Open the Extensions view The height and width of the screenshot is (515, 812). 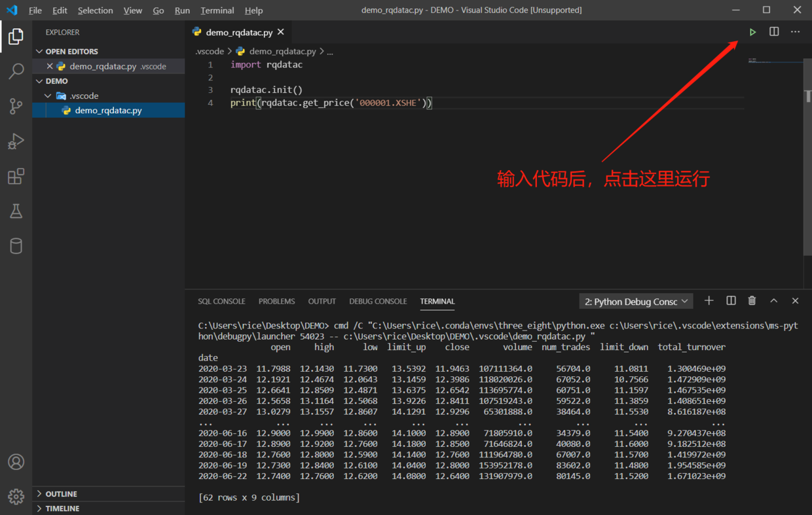pos(16,177)
